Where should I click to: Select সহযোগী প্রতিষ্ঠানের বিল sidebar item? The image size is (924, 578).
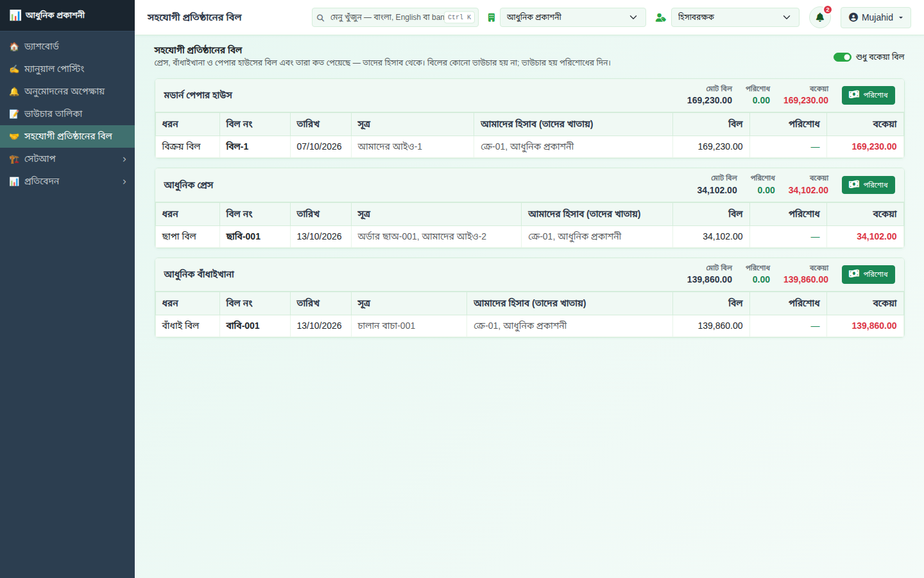pos(67,136)
